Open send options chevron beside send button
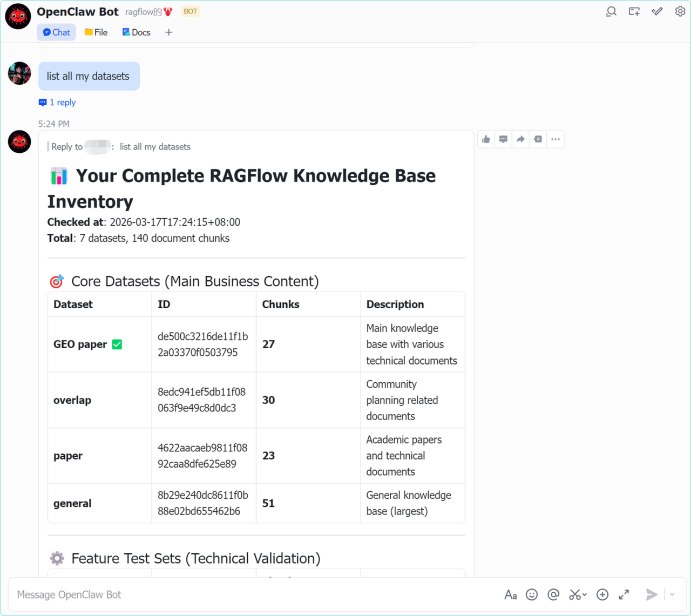 click(x=672, y=594)
